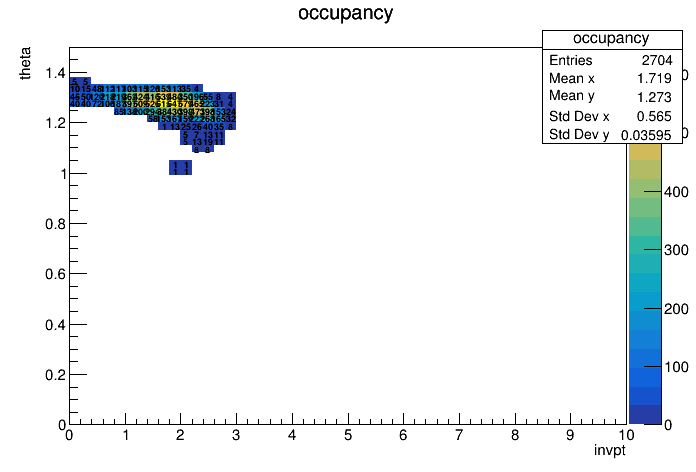Click the "Std Dev y" label
Image resolution: width=696 pixels, height=472 pixels.
(x=579, y=135)
